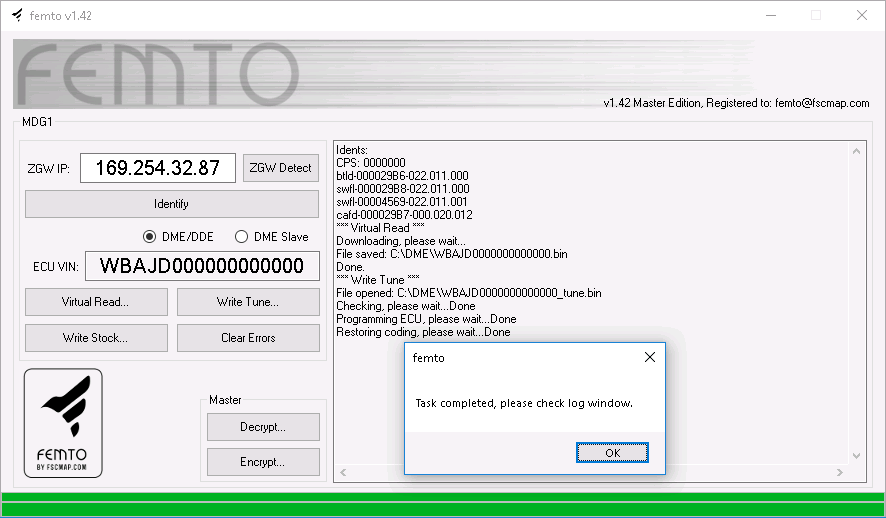This screenshot has width=886, height=518.
Task: Minimize the femto window
Action: point(770,15)
